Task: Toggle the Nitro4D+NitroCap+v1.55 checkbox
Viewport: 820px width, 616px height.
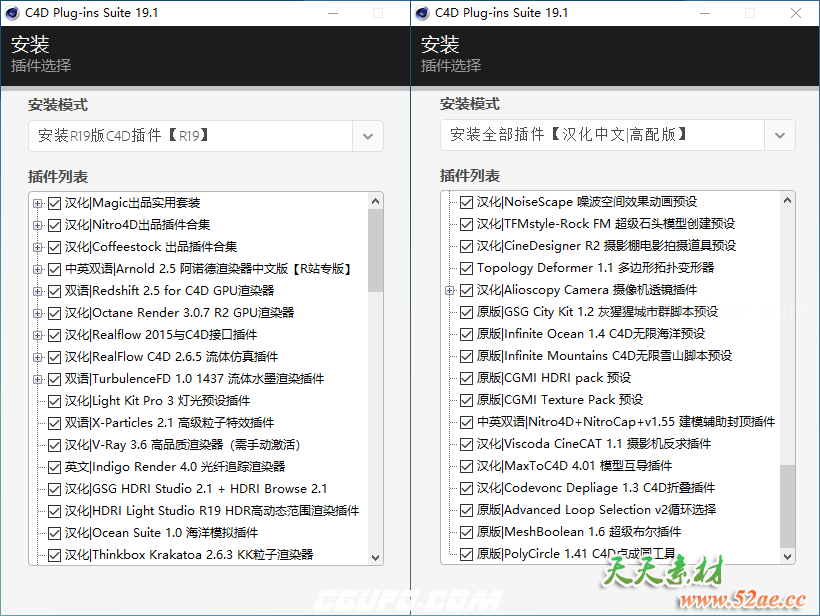Action: coord(466,422)
